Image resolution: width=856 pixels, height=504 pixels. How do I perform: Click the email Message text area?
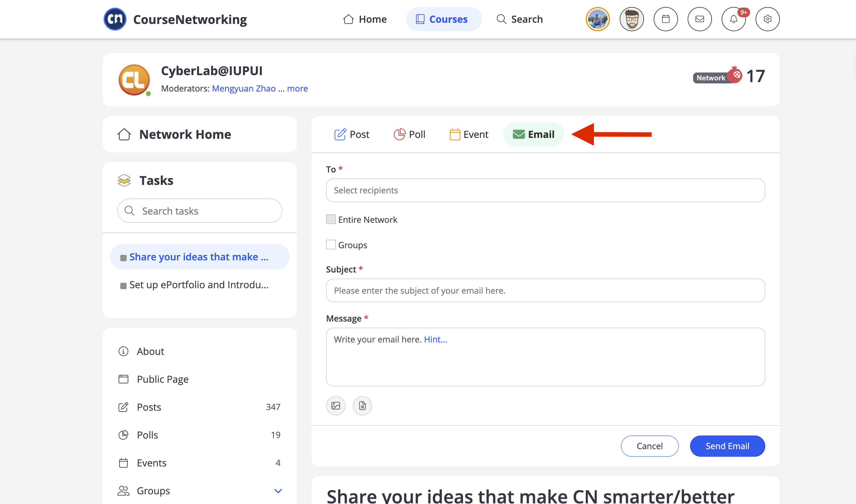(x=545, y=357)
